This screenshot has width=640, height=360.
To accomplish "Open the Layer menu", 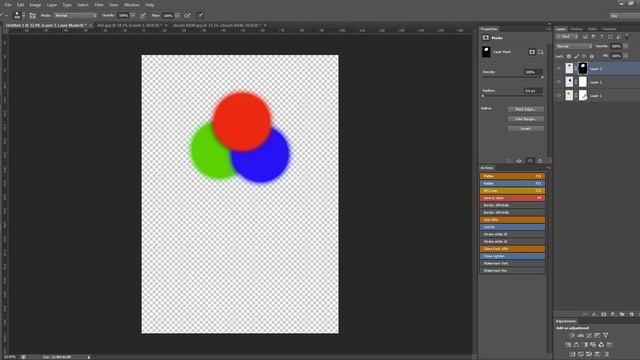I will pos(52,5).
